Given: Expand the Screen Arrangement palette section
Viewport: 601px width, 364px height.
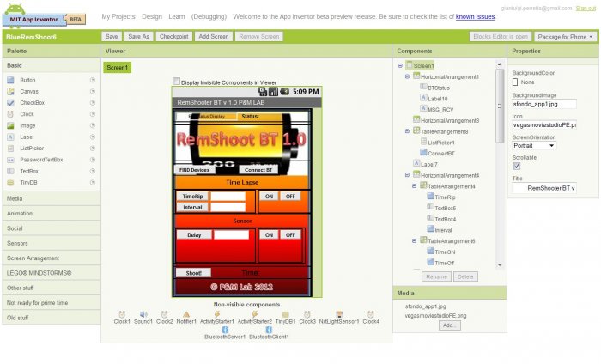Looking at the screenshot, I should 52,258.
